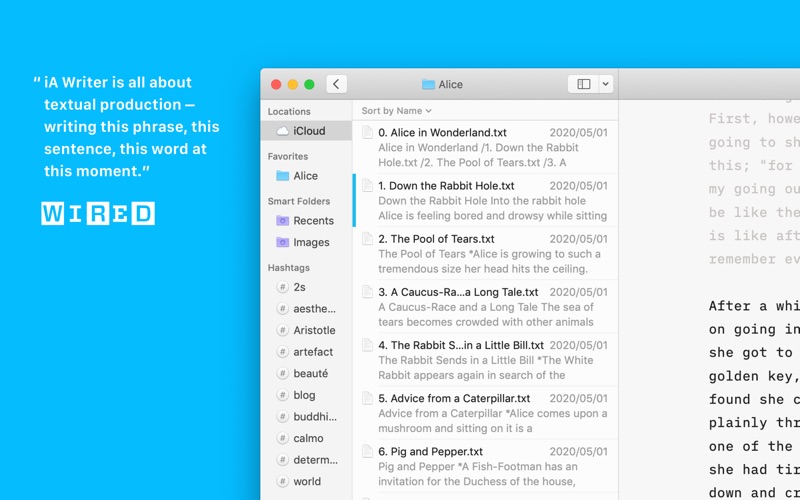Place cursor in editor line starting 'golden key,'
This screenshot has height=500, width=800.
pos(754,376)
